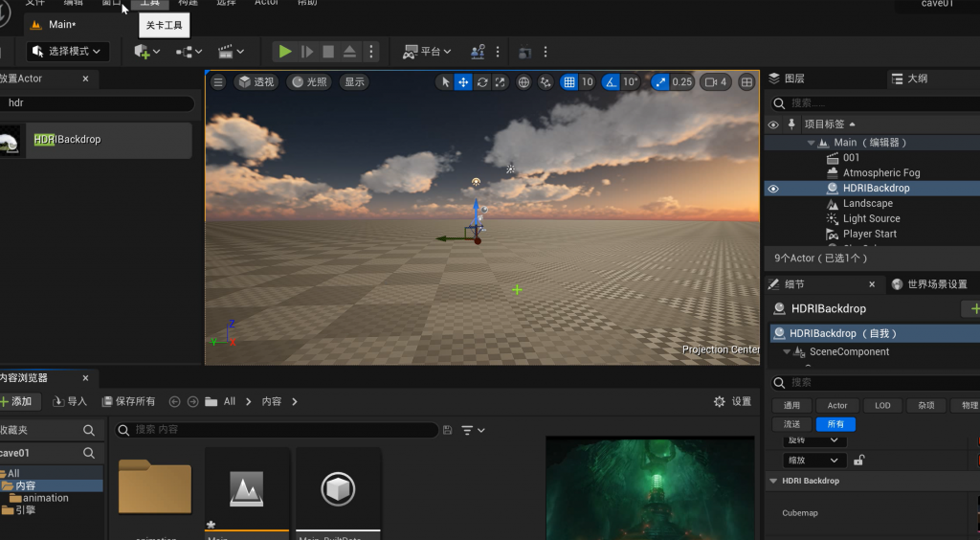The height and width of the screenshot is (540, 980).
Task: Click the pin column icon in outliner header
Action: tap(791, 124)
